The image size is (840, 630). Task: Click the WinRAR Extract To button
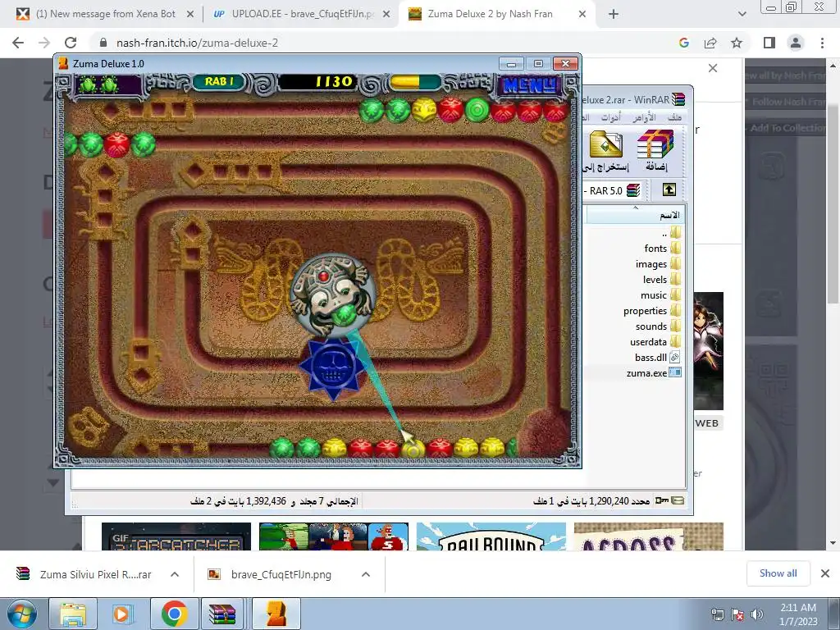[606, 151]
